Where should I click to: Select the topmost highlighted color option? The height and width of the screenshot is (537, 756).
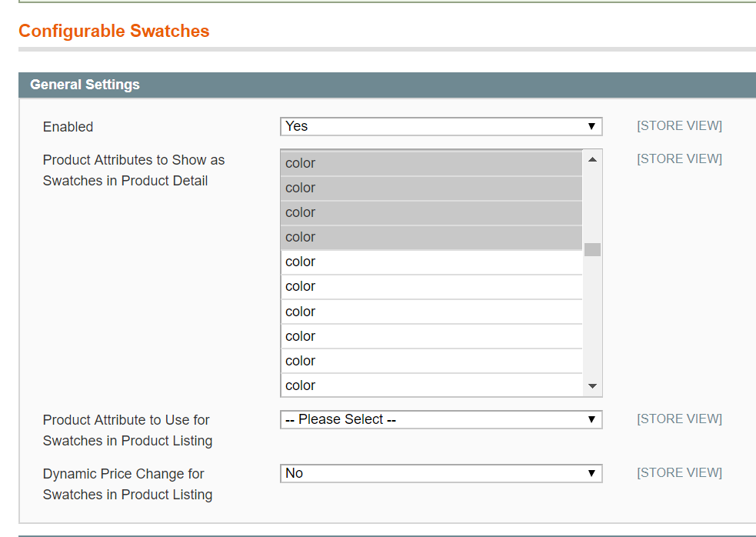pos(431,163)
